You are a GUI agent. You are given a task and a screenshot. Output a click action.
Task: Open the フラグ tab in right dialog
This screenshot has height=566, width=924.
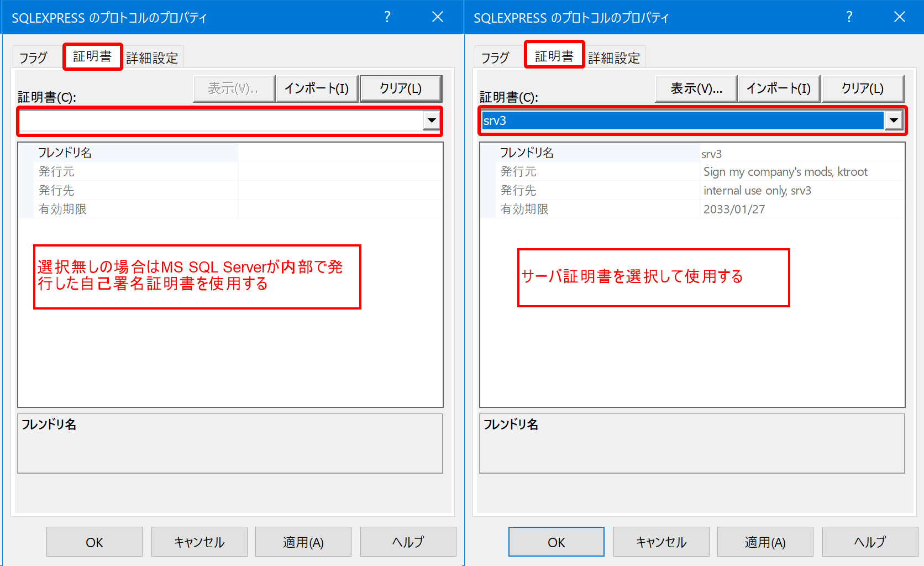496,57
